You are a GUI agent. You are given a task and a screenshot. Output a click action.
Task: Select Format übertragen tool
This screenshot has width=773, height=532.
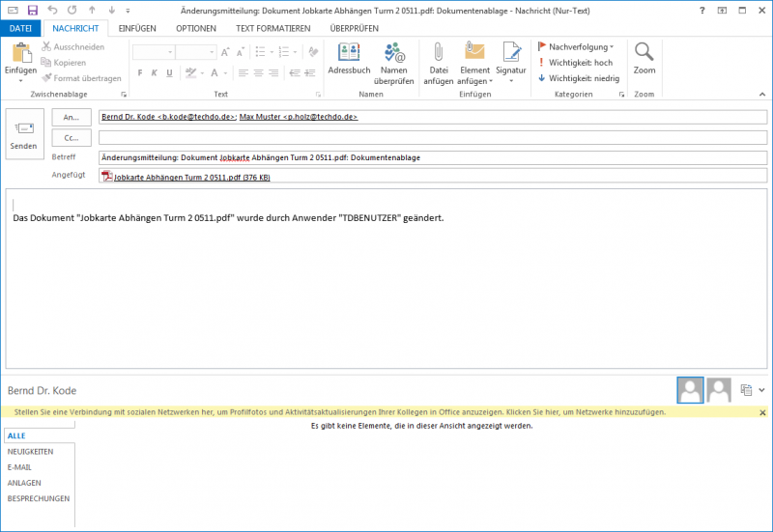click(81, 78)
